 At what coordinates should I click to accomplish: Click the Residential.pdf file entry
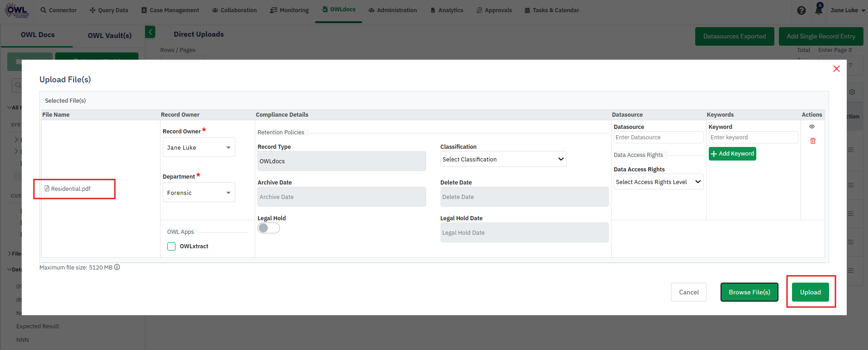point(67,189)
